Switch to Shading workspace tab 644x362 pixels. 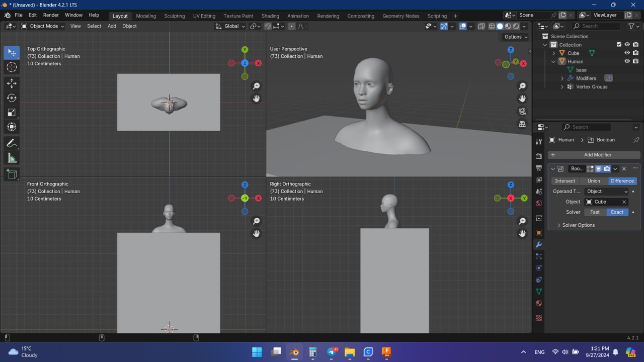270,16
